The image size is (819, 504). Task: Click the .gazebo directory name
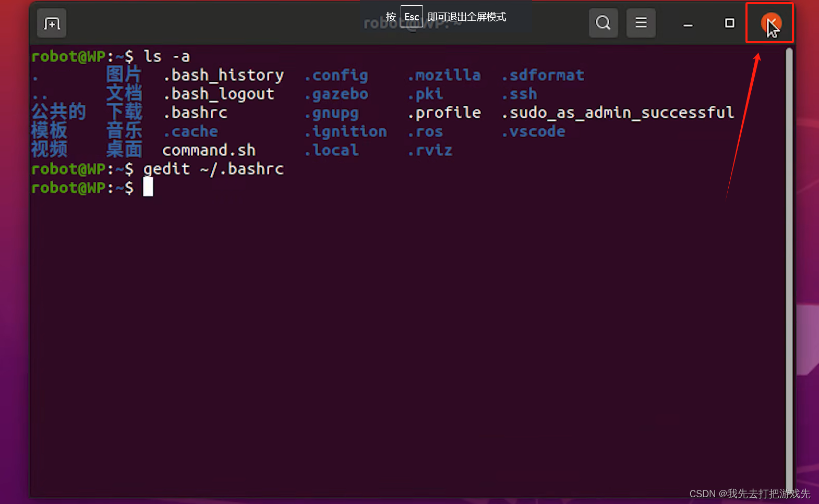coord(336,94)
